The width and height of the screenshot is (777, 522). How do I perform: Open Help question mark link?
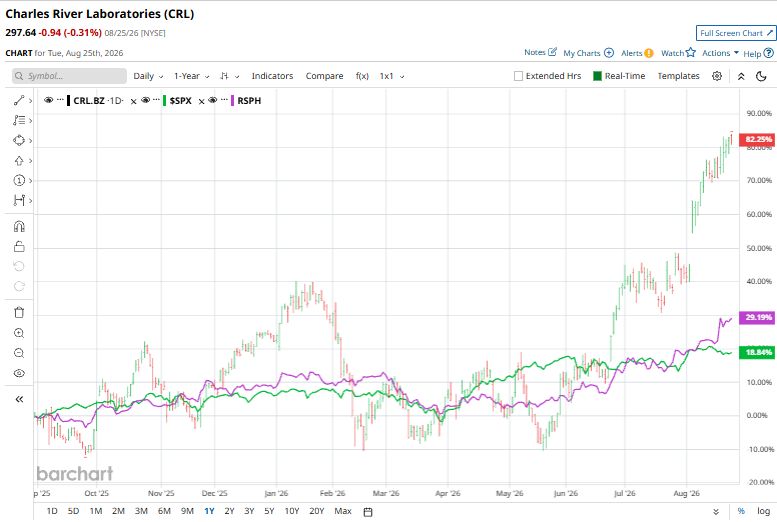[x=758, y=53]
